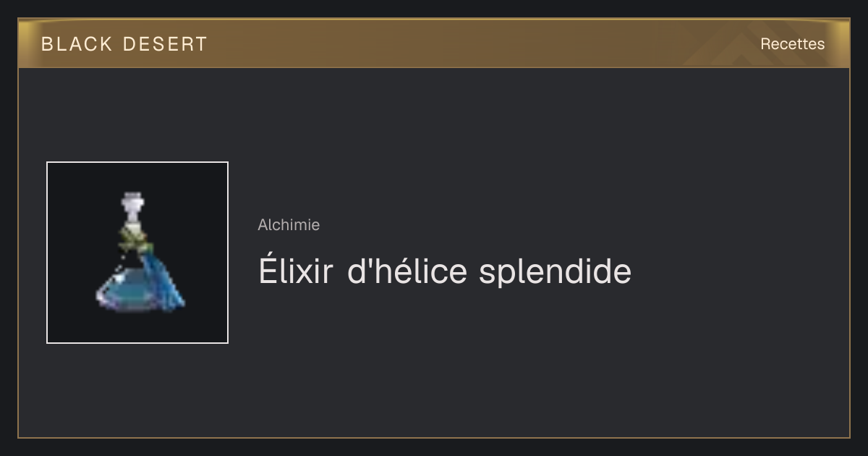868x456 pixels.
Task: Click the BLACK DESERT title text
Action: pos(124,44)
